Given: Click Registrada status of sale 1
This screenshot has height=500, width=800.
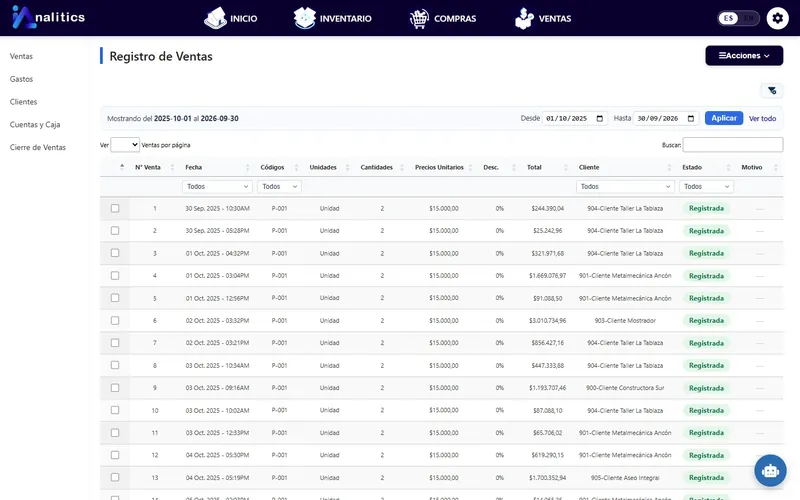Looking at the screenshot, I should pyautogui.click(x=706, y=208).
